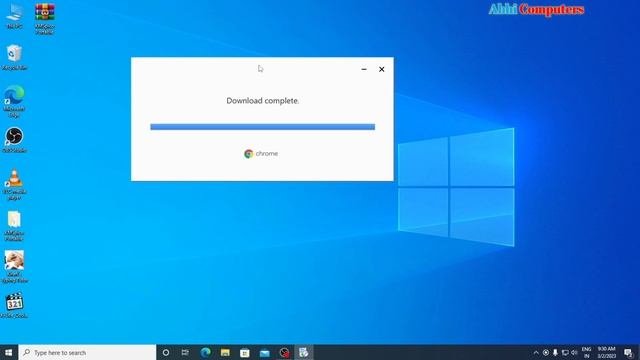The height and width of the screenshot is (360, 640).
Task: Open Microsoft Store from the taskbar
Action: [244, 352]
